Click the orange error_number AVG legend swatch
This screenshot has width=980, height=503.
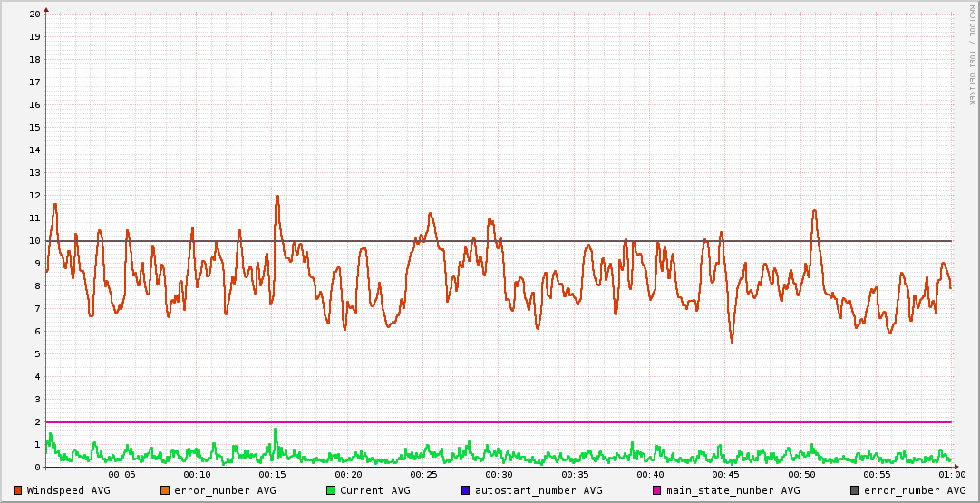point(165,490)
